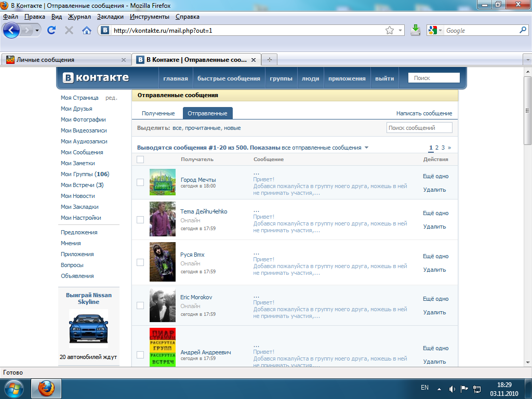This screenshot has width=532, height=399.
Task: Open the Журнал menu
Action: click(x=79, y=17)
